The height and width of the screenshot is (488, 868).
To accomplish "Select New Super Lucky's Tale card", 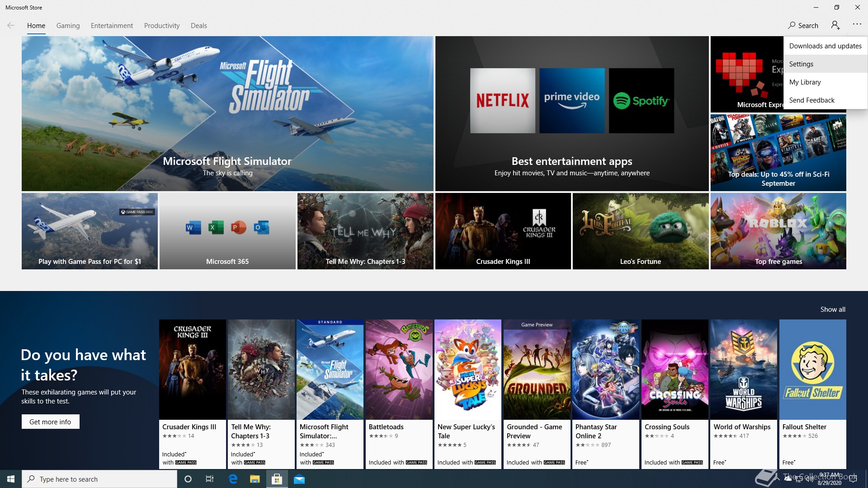I will tap(468, 394).
